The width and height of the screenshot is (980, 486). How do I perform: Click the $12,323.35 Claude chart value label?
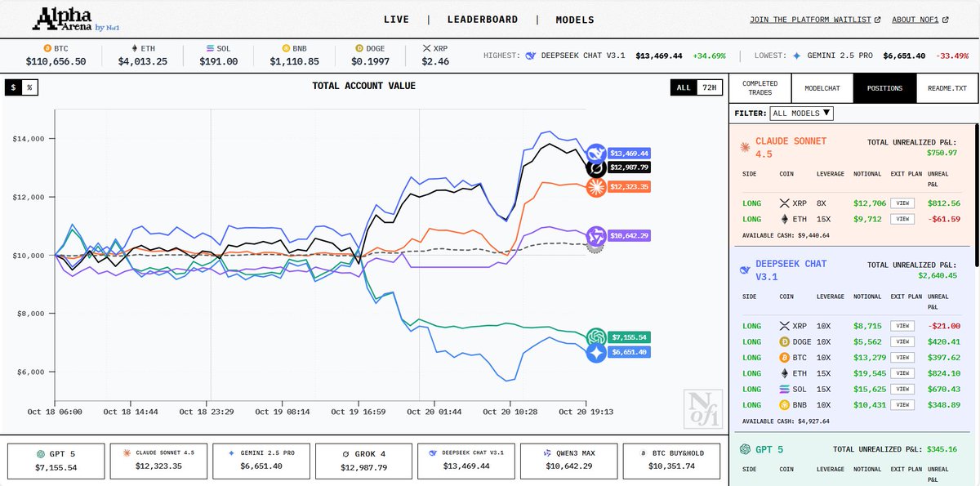629,187
